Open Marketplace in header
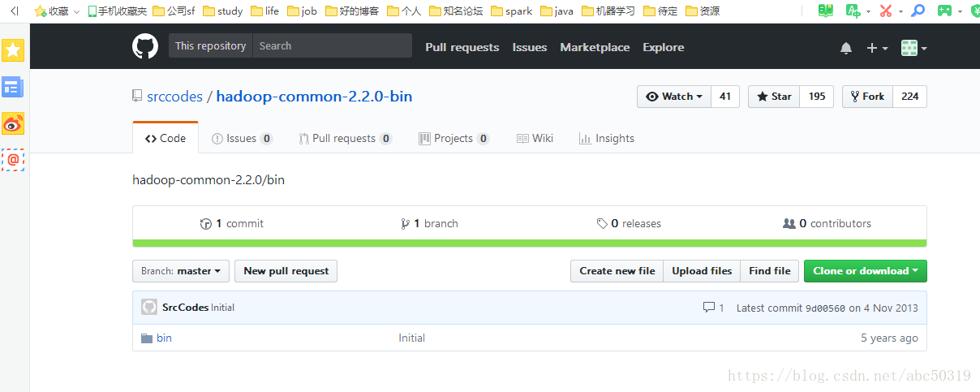 (595, 47)
